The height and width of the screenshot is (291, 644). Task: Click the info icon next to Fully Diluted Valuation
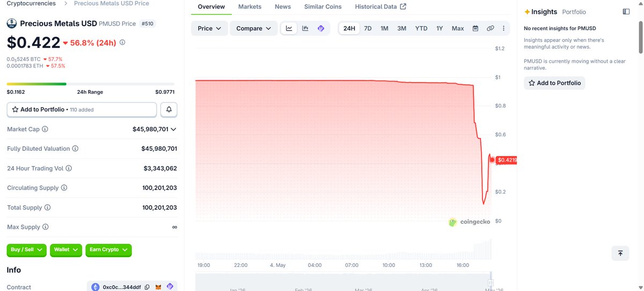pyautogui.click(x=75, y=148)
